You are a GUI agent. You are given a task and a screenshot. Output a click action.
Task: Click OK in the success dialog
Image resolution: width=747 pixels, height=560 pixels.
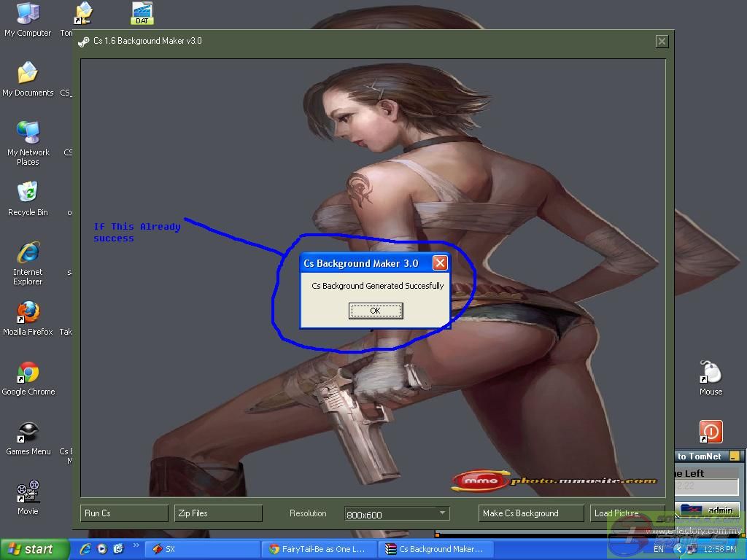tap(375, 311)
